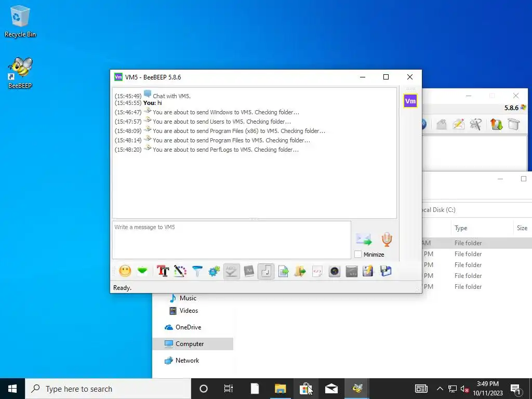
Task: Show hidden system tray icons
Action: pyautogui.click(x=440, y=389)
